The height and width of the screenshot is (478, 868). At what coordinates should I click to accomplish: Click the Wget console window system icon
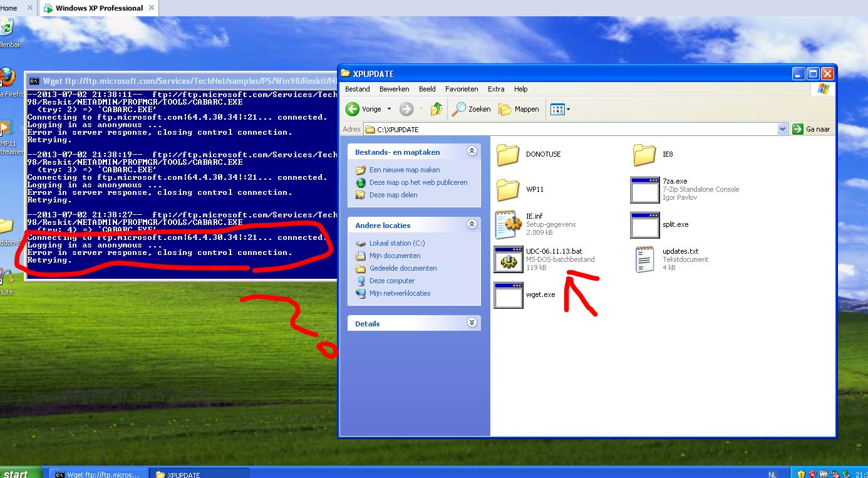pos(34,81)
